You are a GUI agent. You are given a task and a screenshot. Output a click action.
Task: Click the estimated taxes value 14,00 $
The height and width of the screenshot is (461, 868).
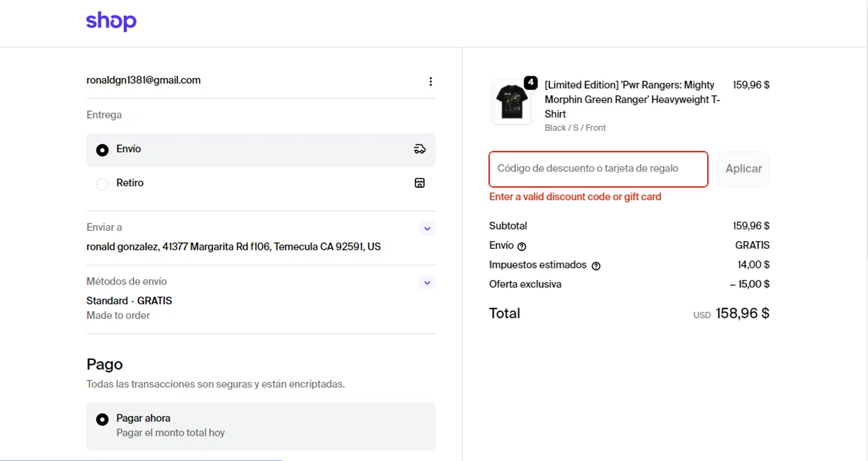coord(753,265)
